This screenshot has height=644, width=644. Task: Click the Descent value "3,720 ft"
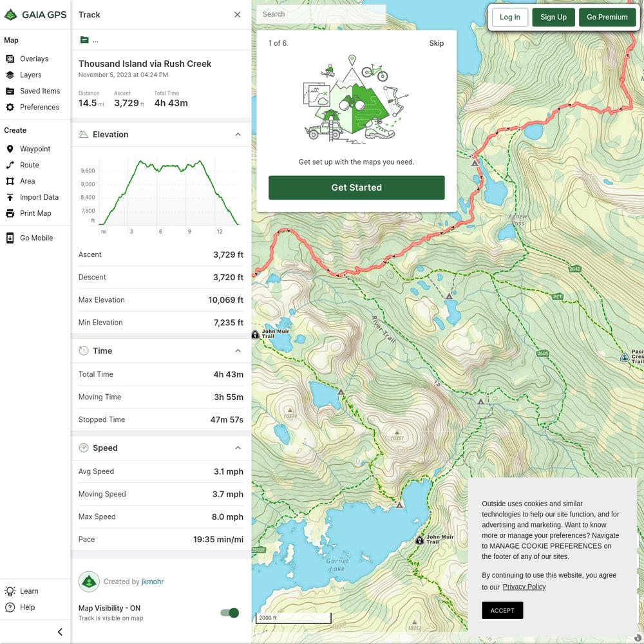(228, 277)
